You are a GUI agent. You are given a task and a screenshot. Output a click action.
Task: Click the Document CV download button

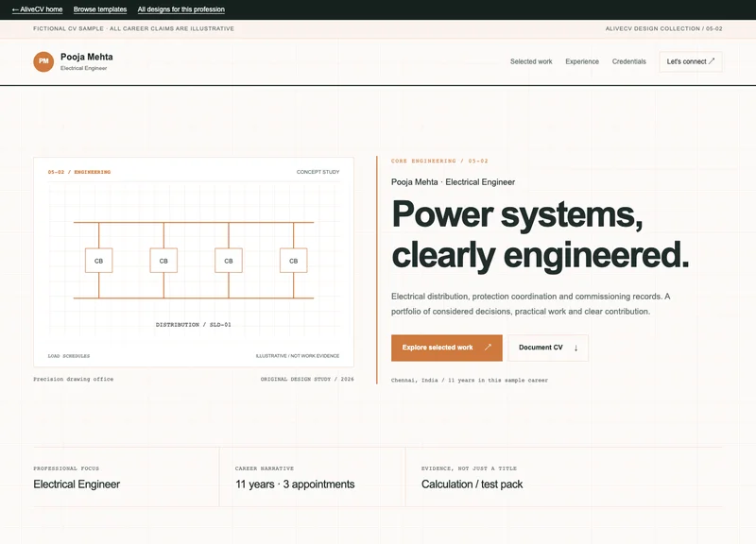pos(548,348)
